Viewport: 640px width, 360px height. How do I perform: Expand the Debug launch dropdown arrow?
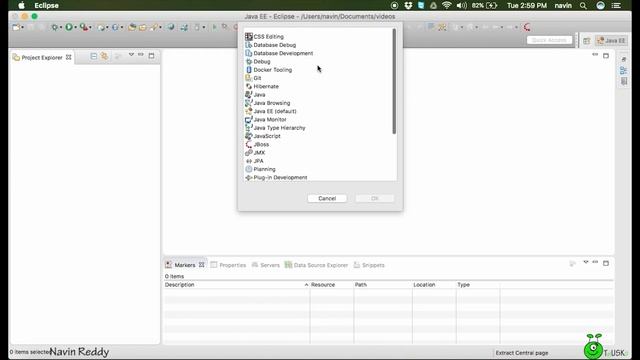(61, 28)
